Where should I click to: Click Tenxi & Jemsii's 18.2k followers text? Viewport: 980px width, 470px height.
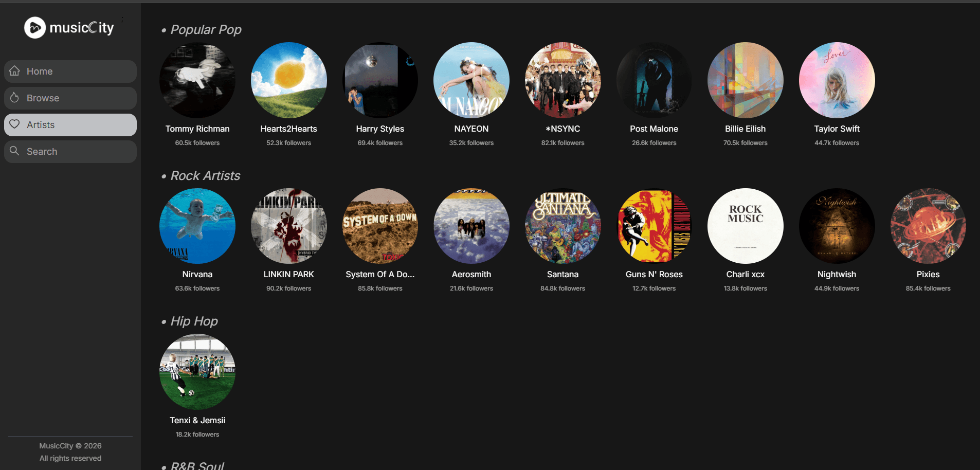[197, 435]
